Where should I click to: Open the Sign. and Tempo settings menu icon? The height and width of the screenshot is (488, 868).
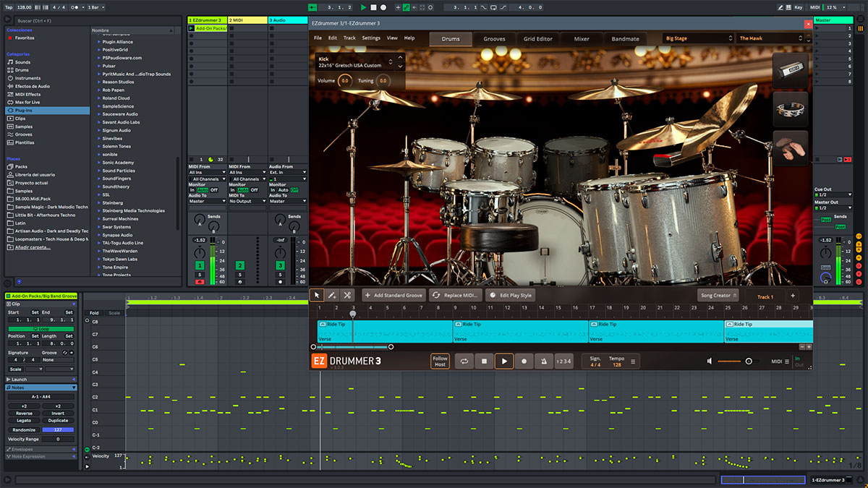click(x=633, y=361)
